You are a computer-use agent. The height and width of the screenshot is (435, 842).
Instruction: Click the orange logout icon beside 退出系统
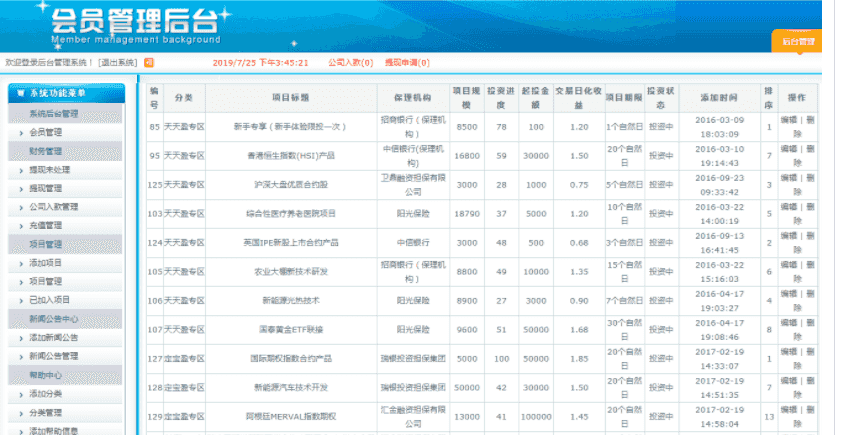(149, 63)
